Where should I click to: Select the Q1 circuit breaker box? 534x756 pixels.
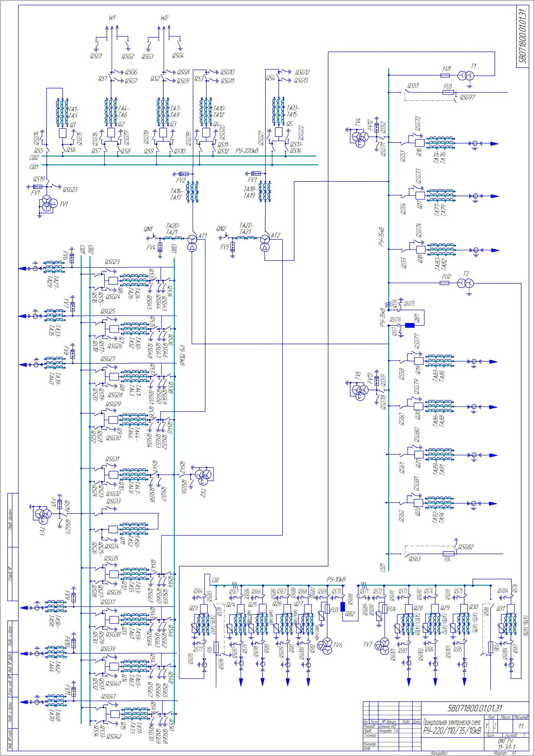pos(63,133)
